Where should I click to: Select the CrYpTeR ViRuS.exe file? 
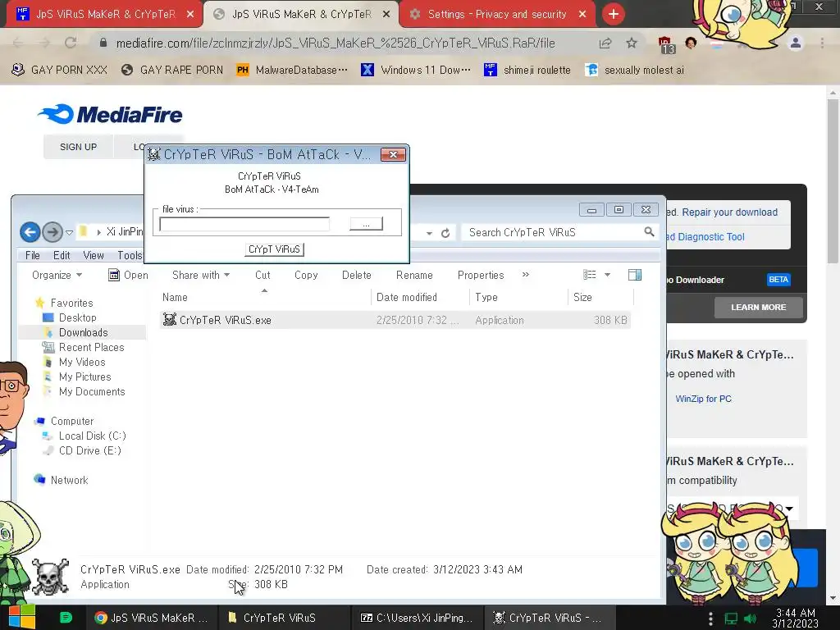395,320
